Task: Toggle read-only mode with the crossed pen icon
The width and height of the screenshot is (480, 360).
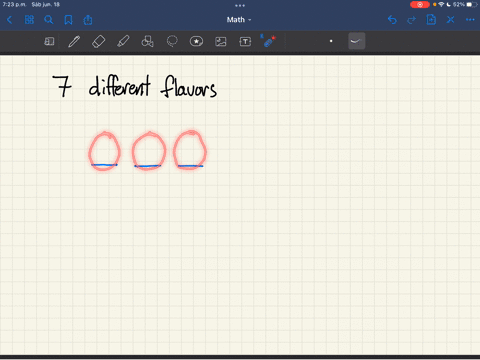Action: coord(451,20)
